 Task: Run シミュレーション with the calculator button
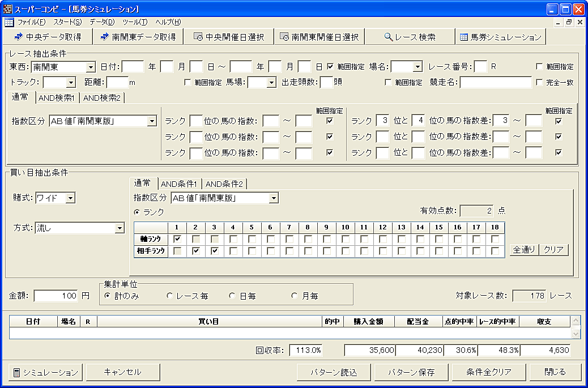tap(46, 372)
